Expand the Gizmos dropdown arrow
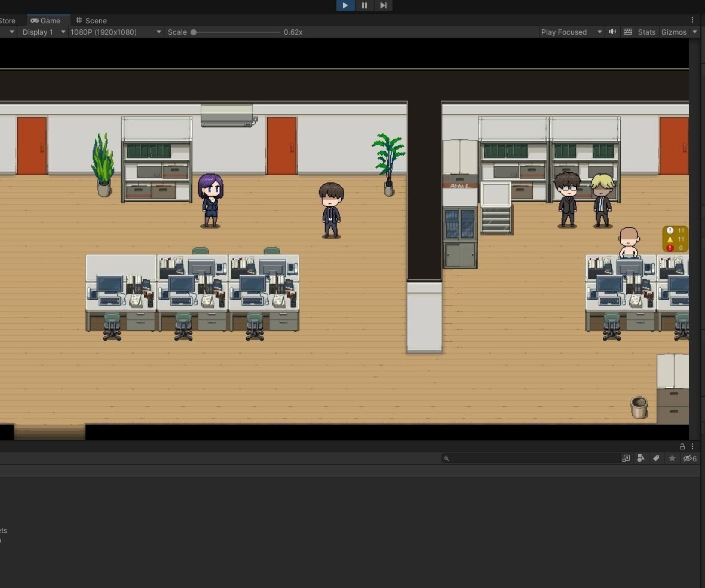Screen dimensions: 705x588 pos(695,32)
